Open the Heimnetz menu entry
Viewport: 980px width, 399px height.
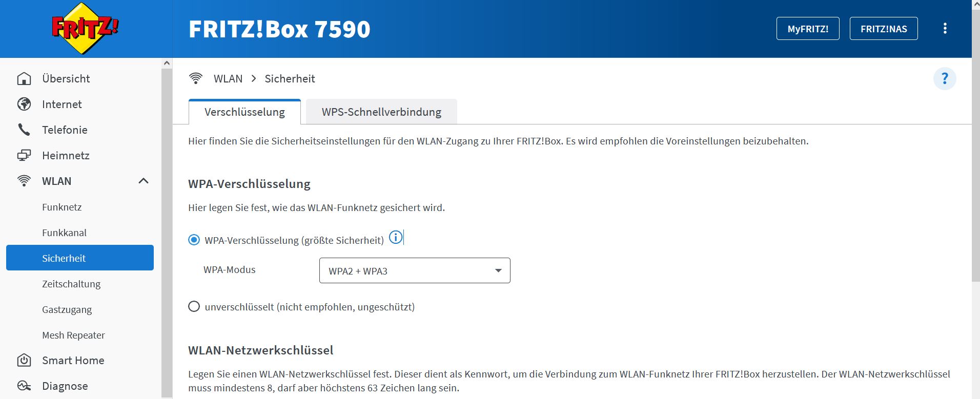(x=66, y=155)
